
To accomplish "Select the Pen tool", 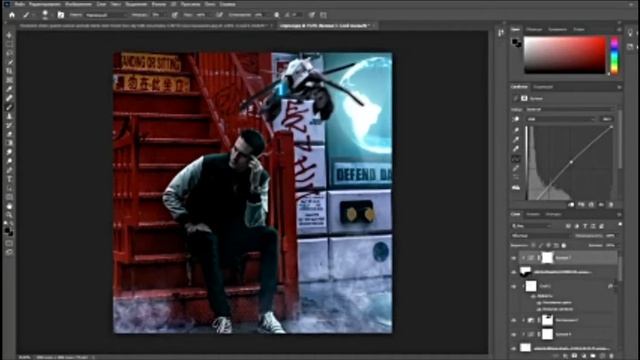I will click(9, 170).
